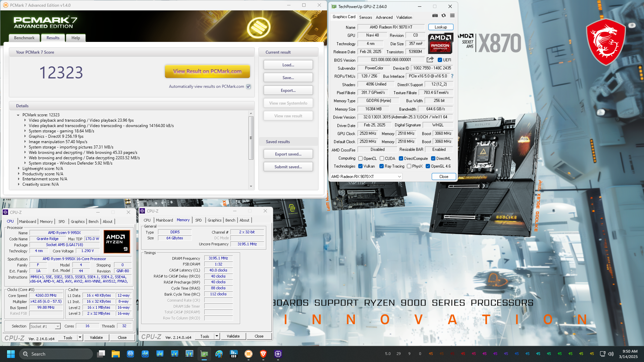
Task: Click the AMD Ryzen 9 logo in CPU-Z
Action: coord(117,241)
